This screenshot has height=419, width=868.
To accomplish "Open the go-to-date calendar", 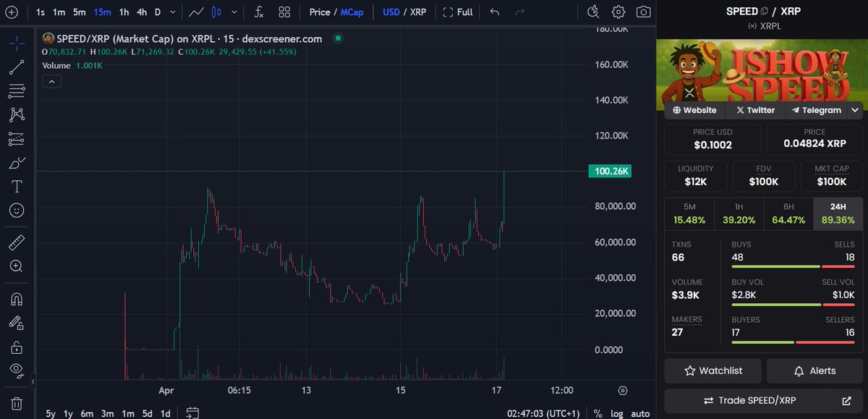I will pyautogui.click(x=193, y=411).
